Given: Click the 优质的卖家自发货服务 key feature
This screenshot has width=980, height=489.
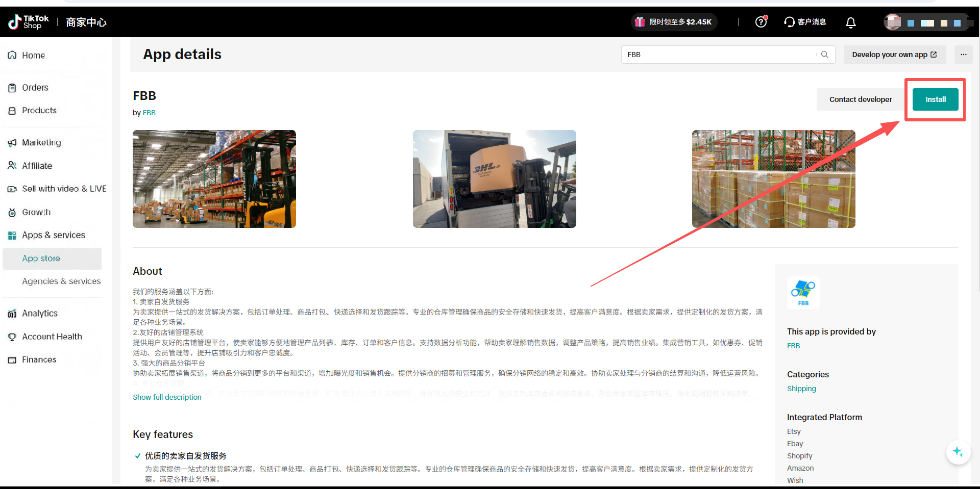Looking at the screenshot, I should [x=186, y=456].
